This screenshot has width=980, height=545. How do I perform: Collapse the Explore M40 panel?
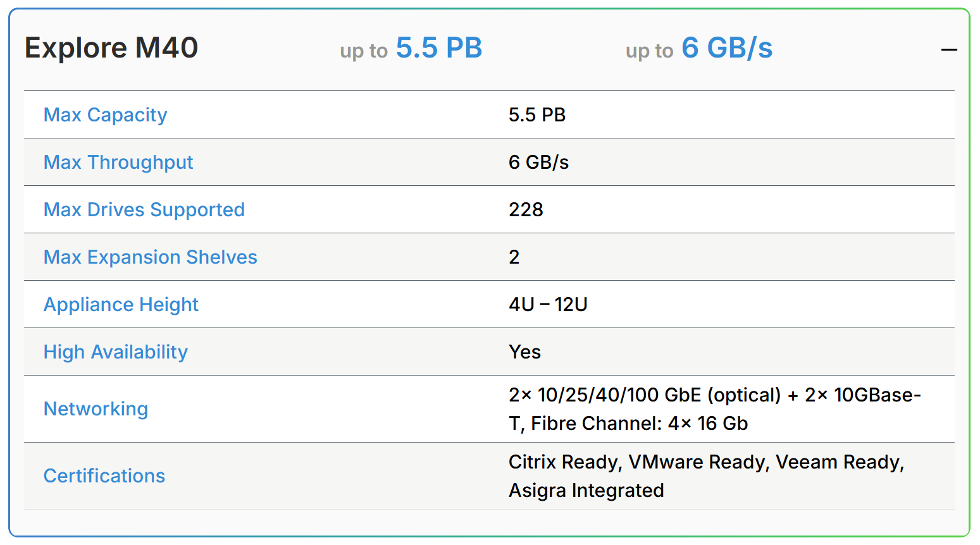click(x=948, y=49)
